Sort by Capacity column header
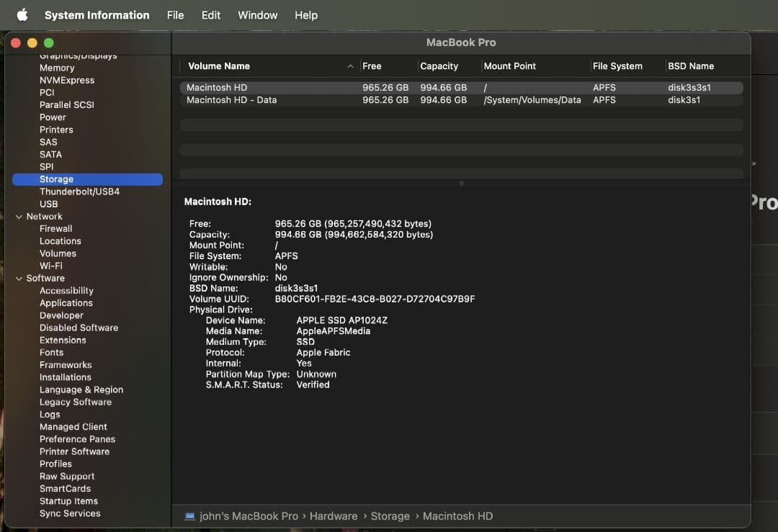The image size is (778, 532). [x=439, y=66]
